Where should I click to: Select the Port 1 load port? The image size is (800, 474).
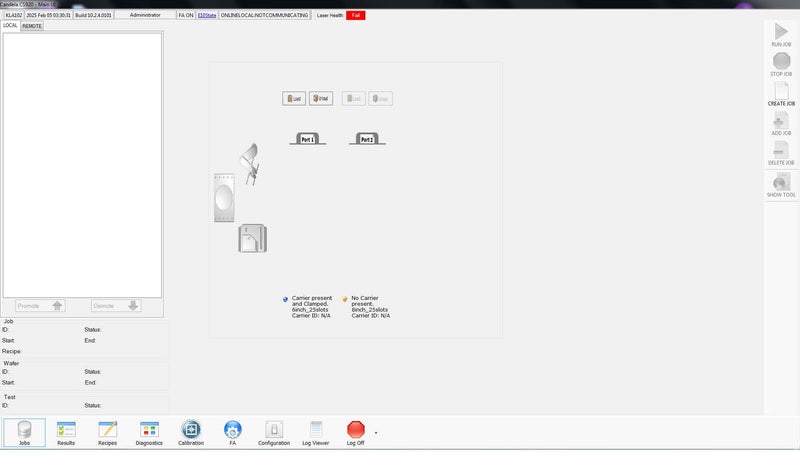point(307,139)
